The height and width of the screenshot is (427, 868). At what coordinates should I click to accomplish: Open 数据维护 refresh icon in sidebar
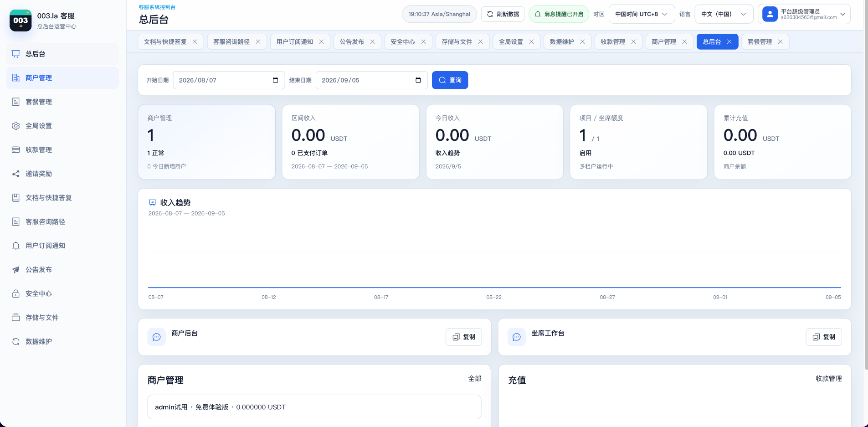click(x=16, y=342)
